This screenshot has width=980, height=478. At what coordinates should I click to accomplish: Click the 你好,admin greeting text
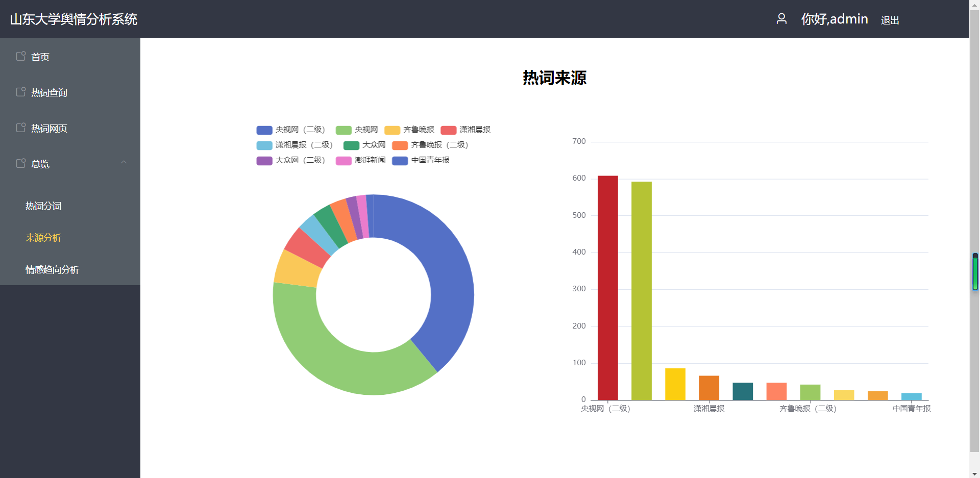835,19
